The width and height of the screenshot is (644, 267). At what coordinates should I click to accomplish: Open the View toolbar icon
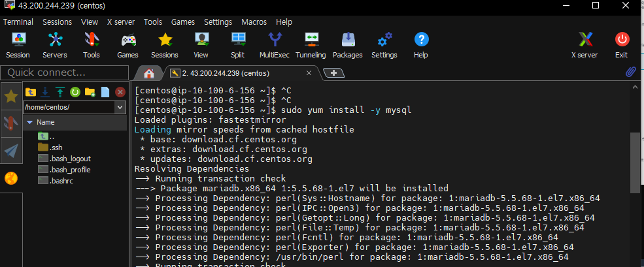click(201, 45)
